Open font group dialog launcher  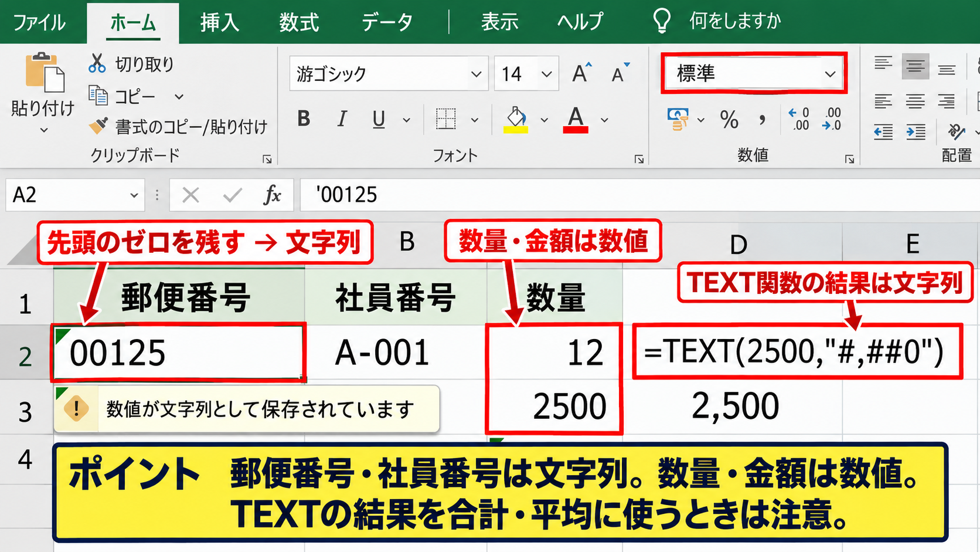click(x=639, y=159)
